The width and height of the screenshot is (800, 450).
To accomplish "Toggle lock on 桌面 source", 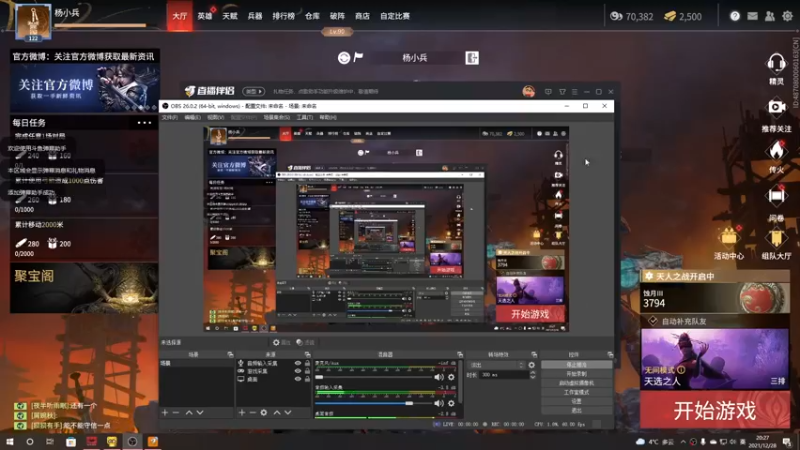I will (307, 379).
